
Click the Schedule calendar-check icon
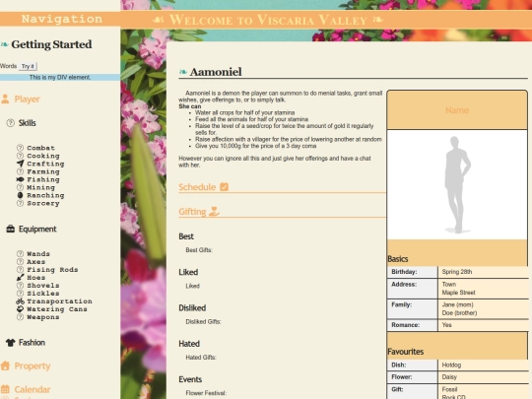pos(224,186)
